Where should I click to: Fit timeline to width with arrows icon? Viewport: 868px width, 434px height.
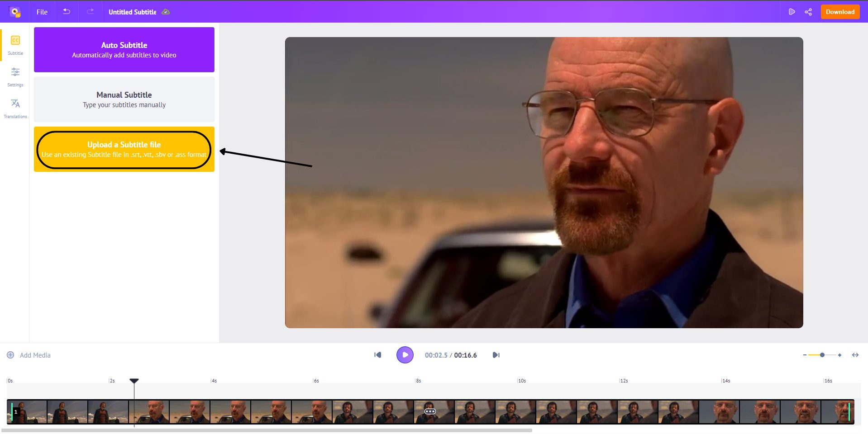(855, 355)
